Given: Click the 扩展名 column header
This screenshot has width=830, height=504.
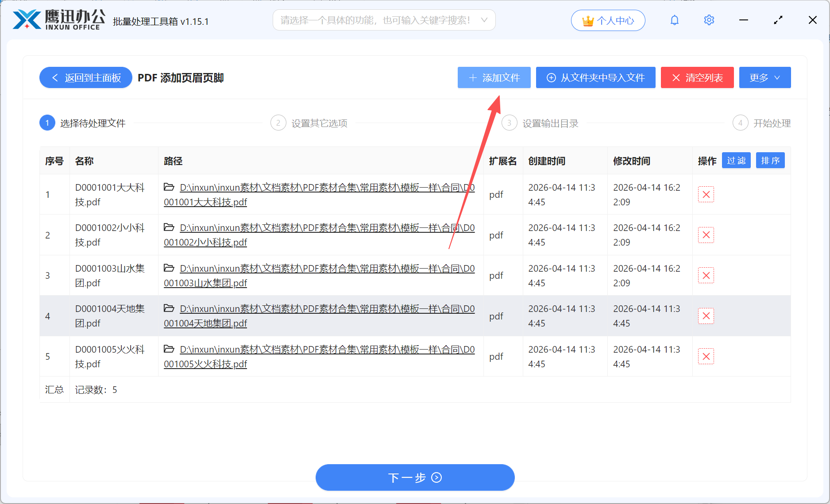Looking at the screenshot, I should tap(503, 161).
